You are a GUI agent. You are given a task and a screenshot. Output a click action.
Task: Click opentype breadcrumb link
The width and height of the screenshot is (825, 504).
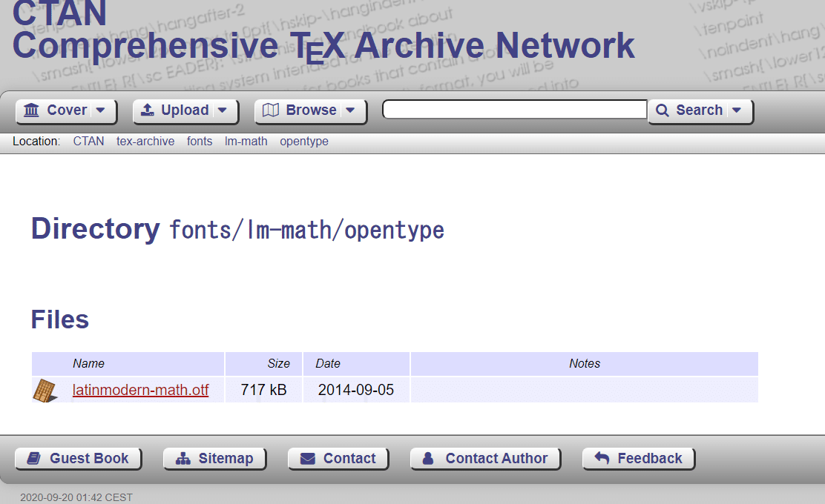(x=304, y=142)
